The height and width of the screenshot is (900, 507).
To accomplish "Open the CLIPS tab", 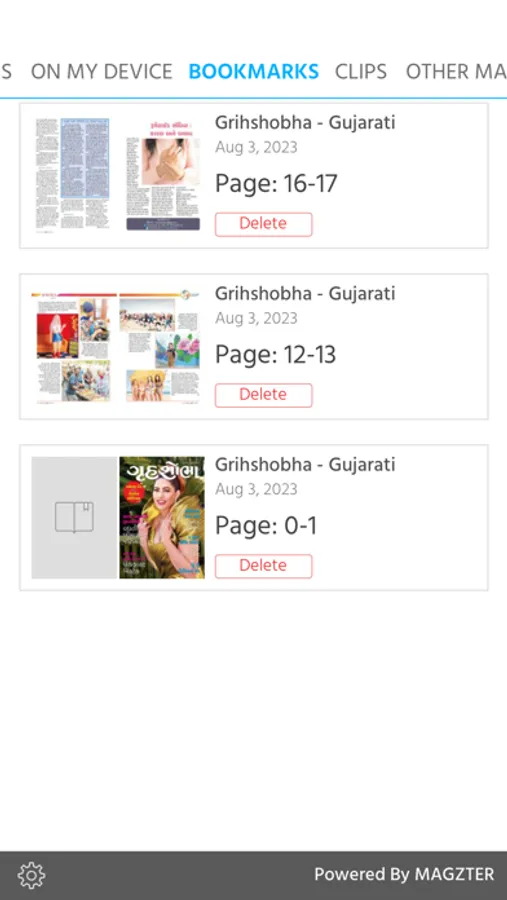I will [361, 72].
